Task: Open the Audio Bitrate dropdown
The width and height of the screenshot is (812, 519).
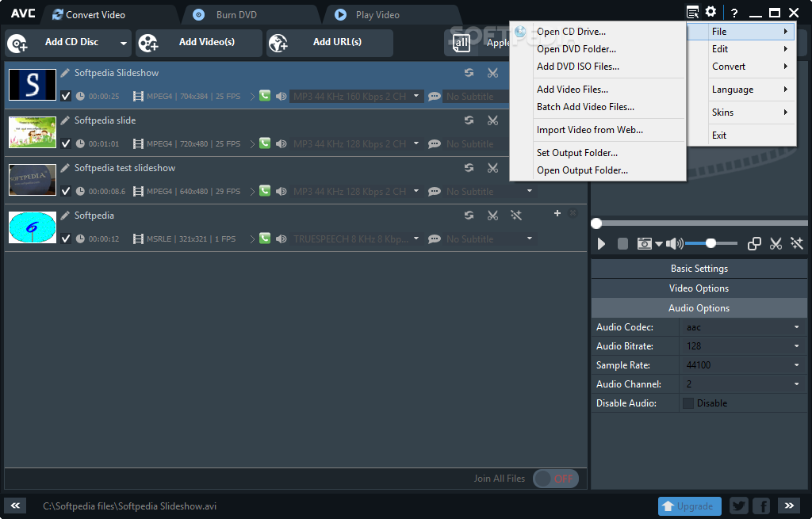Action: point(796,346)
